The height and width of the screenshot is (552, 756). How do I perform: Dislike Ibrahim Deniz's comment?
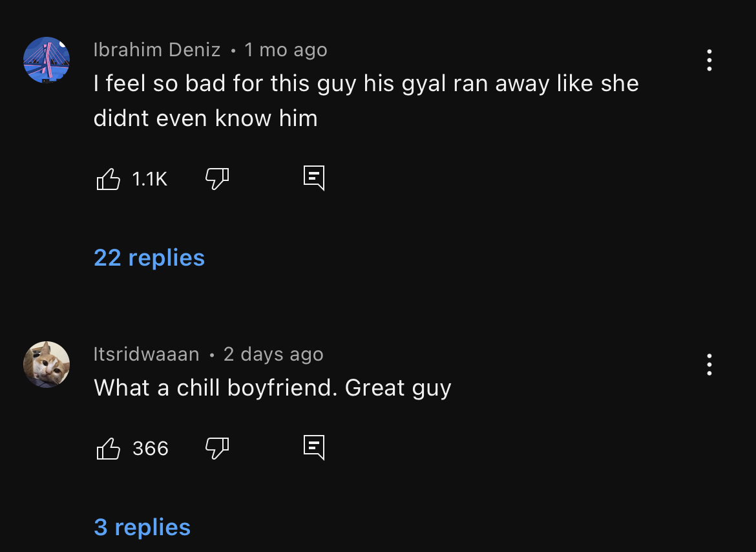tap(217, 179)
